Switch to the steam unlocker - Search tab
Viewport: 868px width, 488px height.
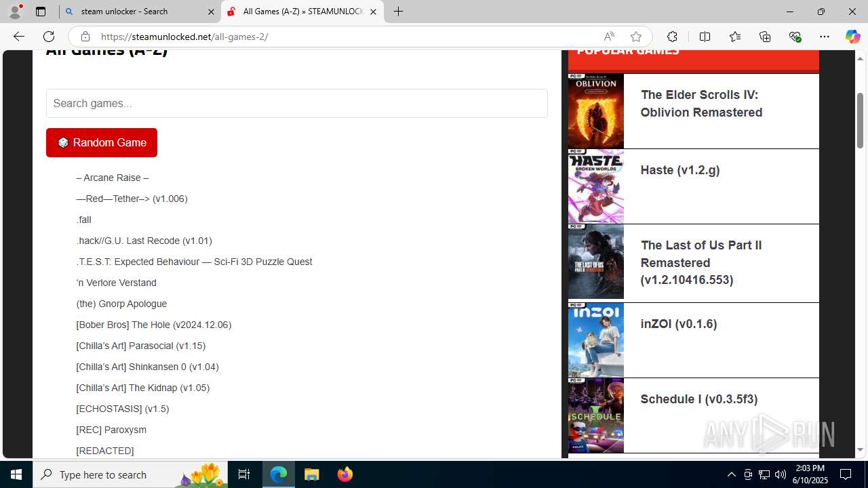[x=140, y=12]
